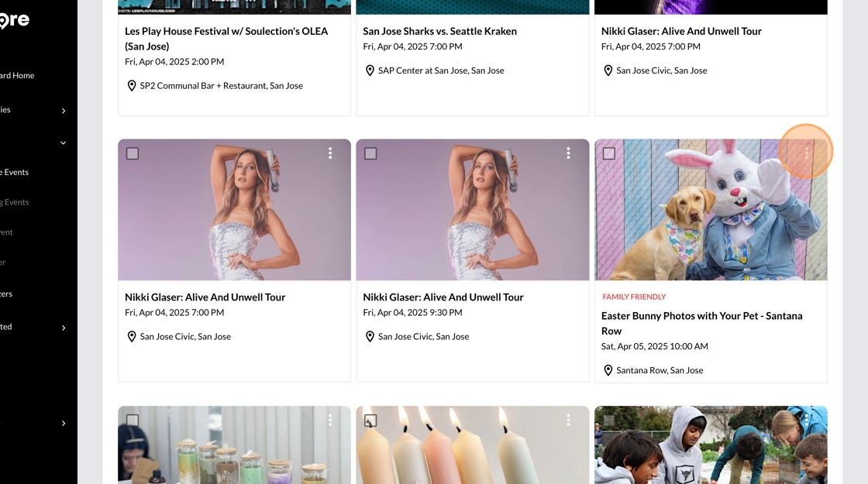The height and width of the screenshot is (484, 868).
Task: Select the checkbox on the Nikki Glaser 7:00 PM photo card
Action: tap(133, 153)
